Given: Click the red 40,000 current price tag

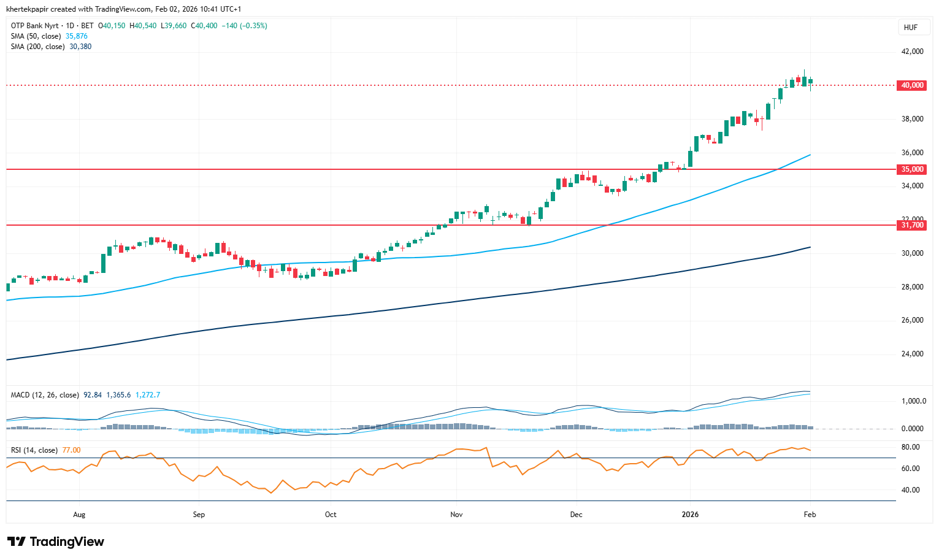Looking at the screenshot, I should 912,85.
